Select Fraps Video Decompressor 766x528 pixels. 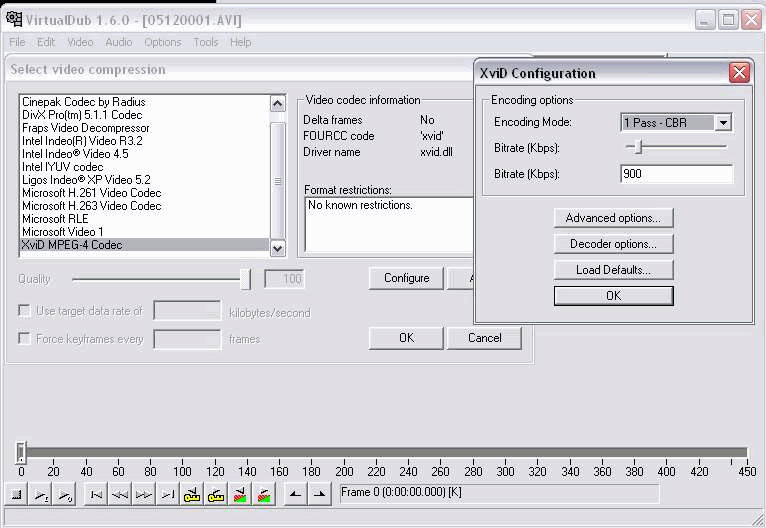coord(145,128)
